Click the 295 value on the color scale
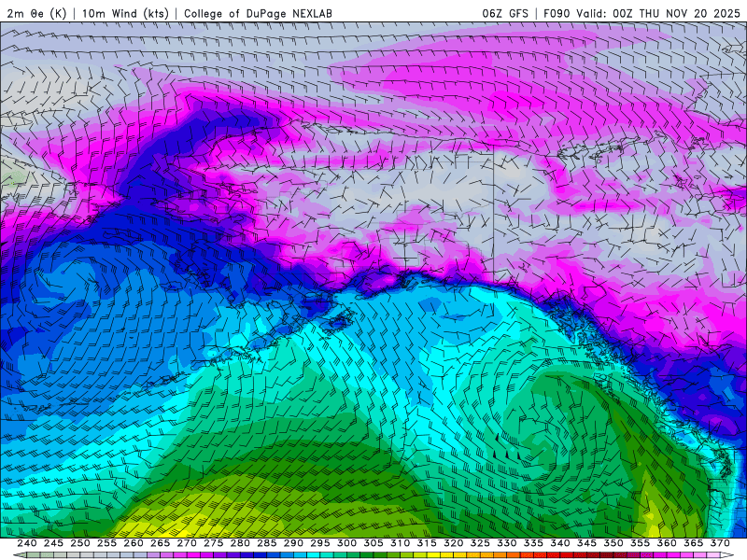Image resolution: width=747 pixels, height=560 pixels. click(x=320, y=543)
